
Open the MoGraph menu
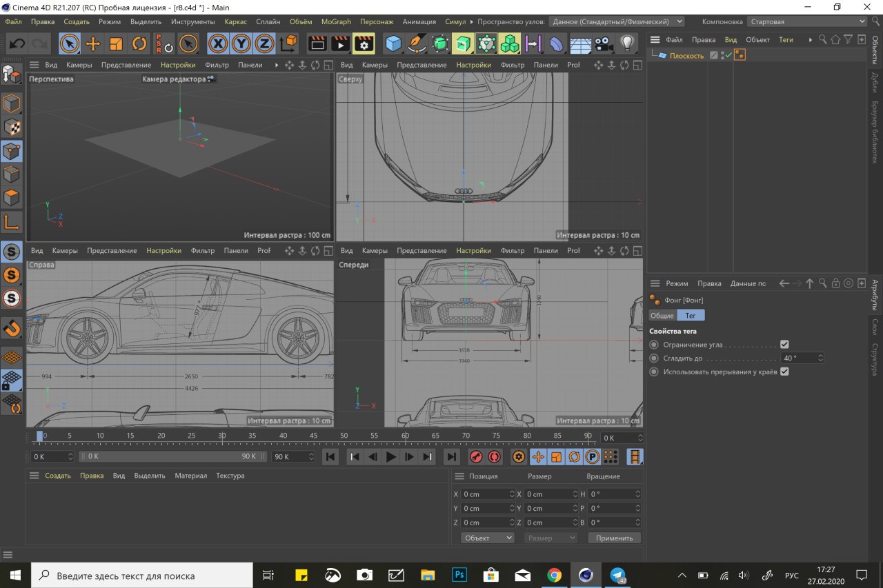[x=336, y=21]
